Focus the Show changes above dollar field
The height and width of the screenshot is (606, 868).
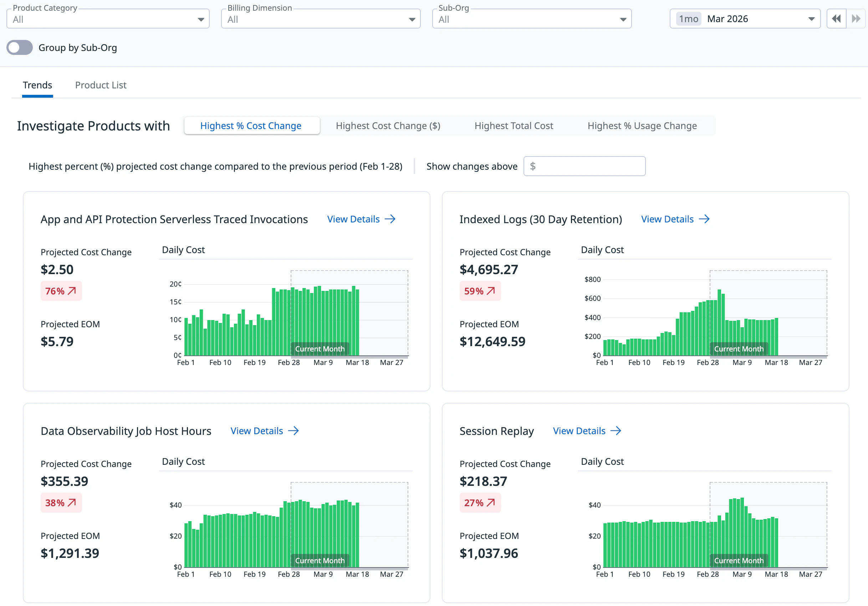(584, 166)
